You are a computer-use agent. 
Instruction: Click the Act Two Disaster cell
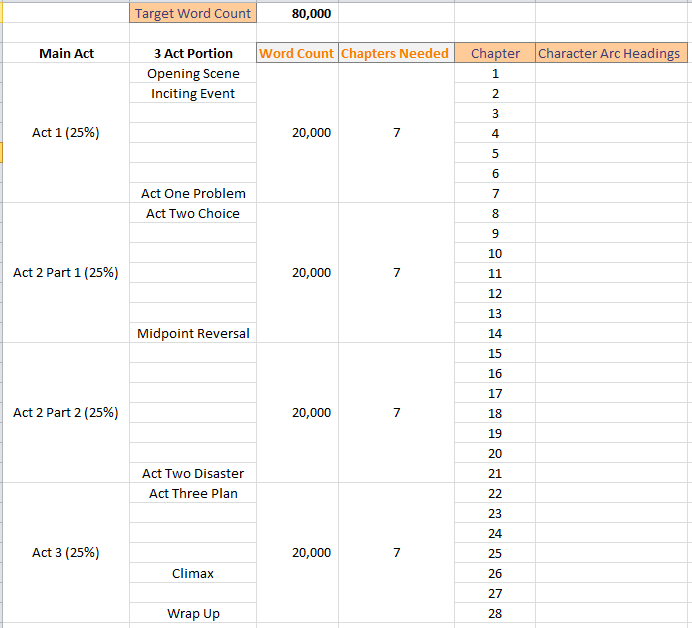[193, 474]
